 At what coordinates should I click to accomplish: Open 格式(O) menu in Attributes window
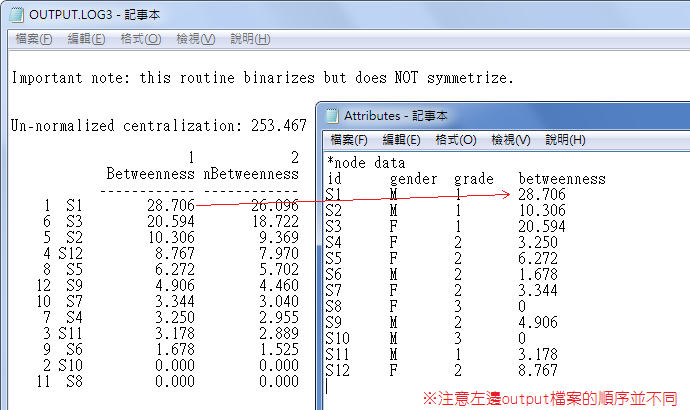(456, 140)
